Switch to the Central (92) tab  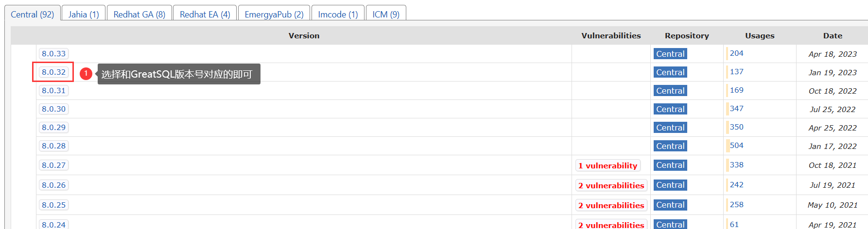33,14
